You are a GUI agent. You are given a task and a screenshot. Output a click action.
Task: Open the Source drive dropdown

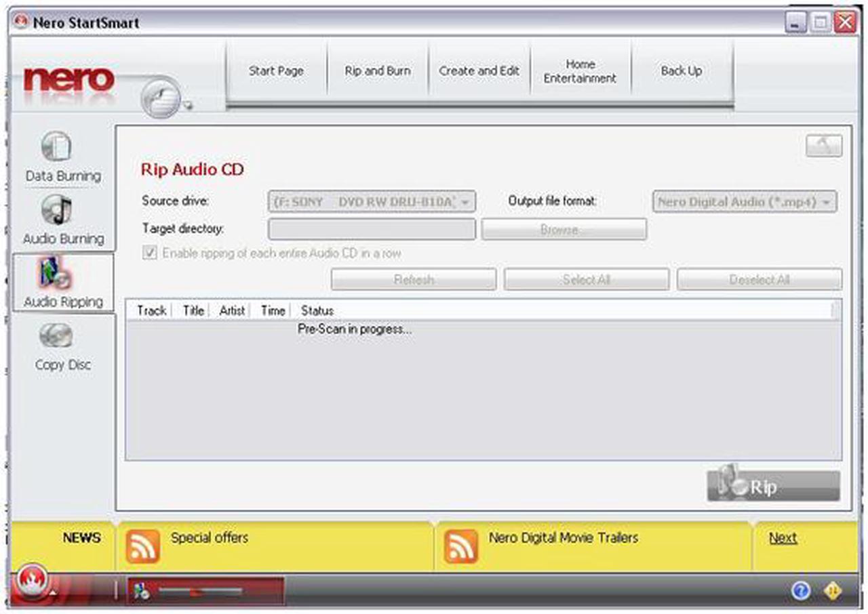click(372, 202)
